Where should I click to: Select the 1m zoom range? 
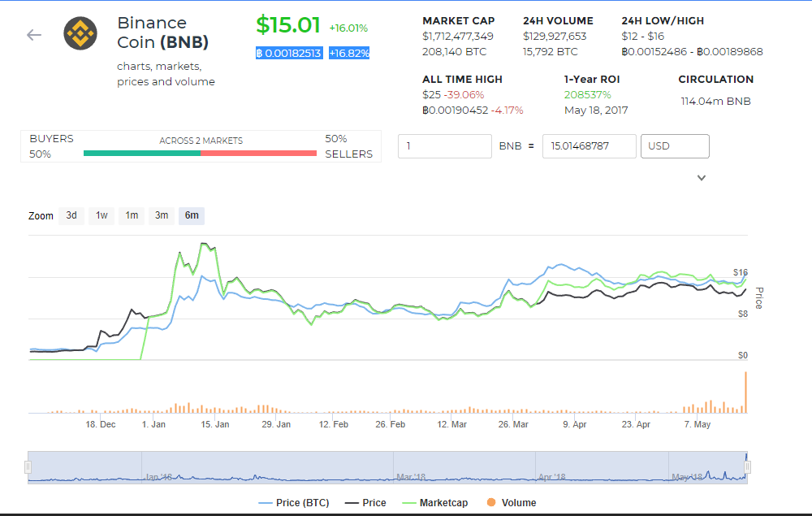[132, 215]
